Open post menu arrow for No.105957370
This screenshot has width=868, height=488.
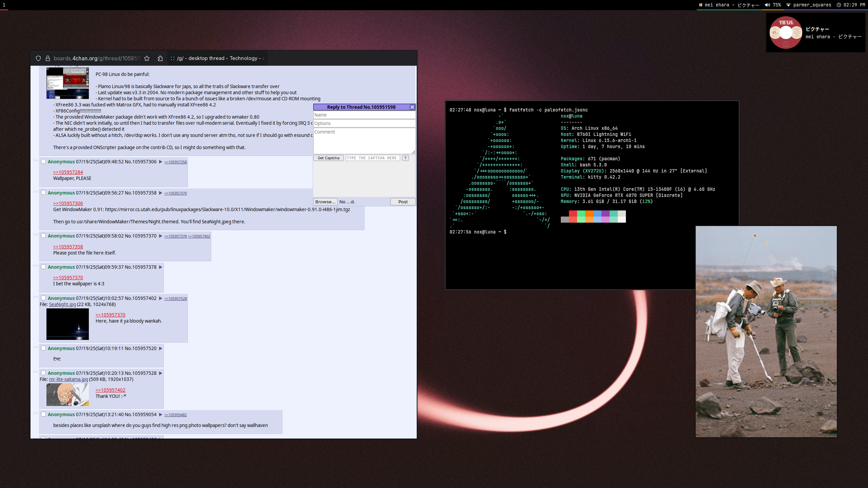tap(161, 236)
